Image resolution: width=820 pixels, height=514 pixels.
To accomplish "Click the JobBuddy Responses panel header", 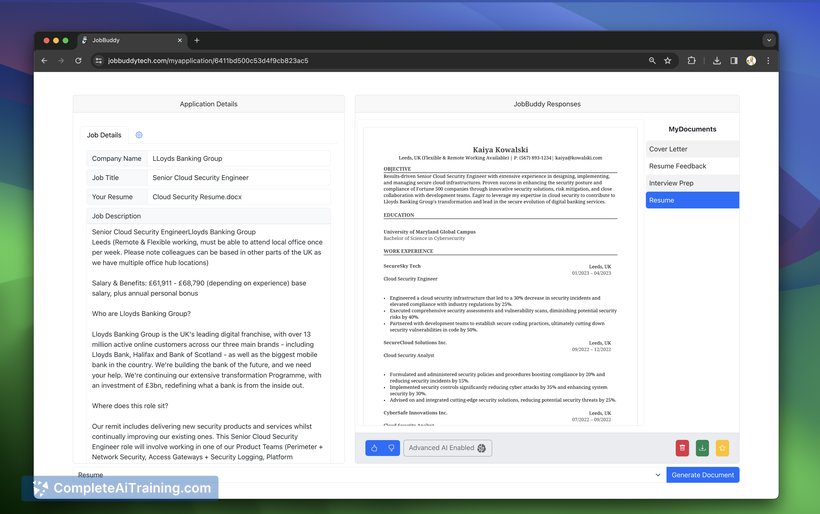I will tap(547, 104).
